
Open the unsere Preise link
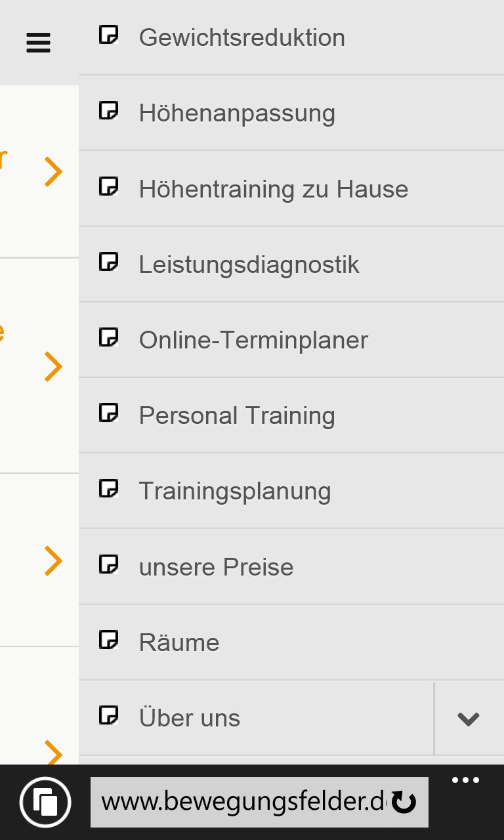point(216,567)
